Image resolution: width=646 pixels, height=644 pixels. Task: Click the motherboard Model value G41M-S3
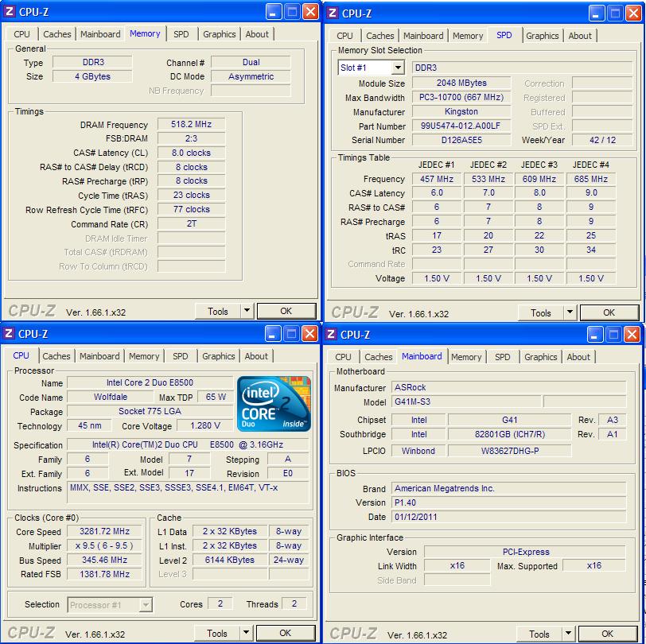pyautogui.click(x=466, y=402)
